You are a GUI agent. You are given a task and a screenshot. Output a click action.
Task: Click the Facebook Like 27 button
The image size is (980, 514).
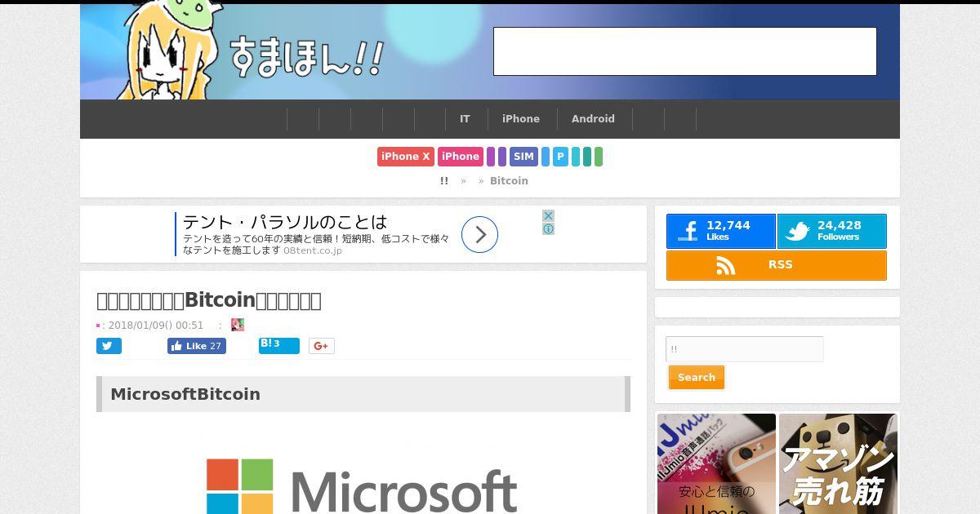coord(197,346)
